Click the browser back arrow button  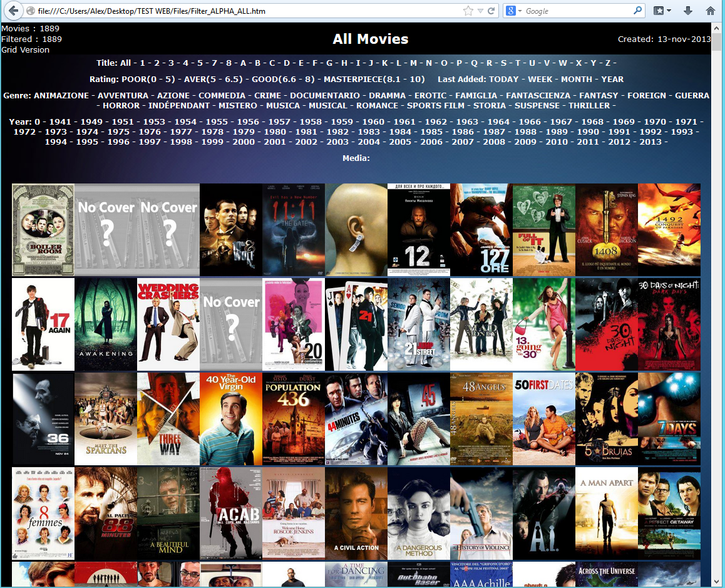13,11
